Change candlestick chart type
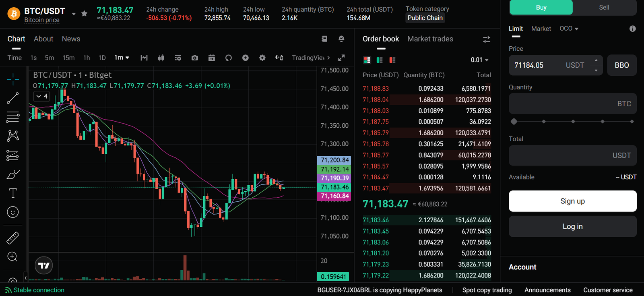 tap(161, 58)
